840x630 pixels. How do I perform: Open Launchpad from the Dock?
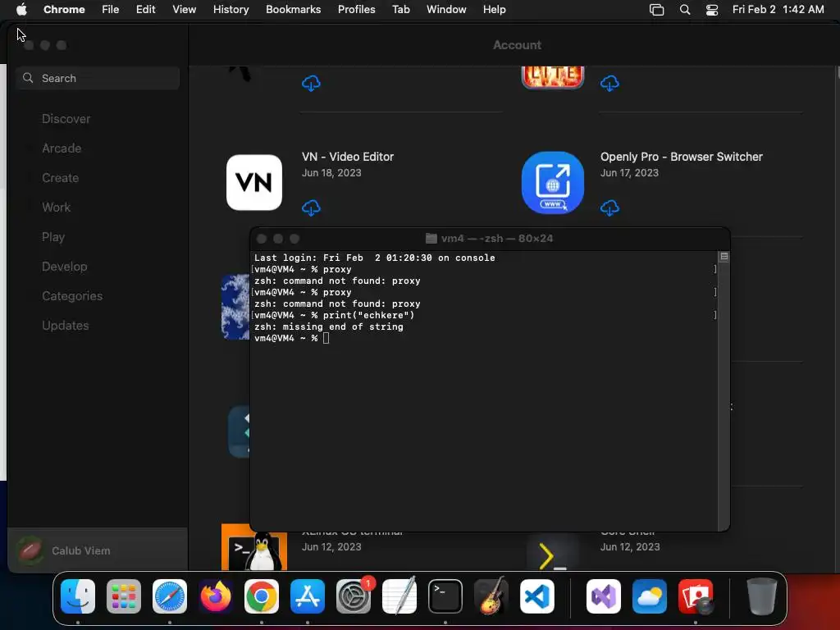[x=124, y=596]
